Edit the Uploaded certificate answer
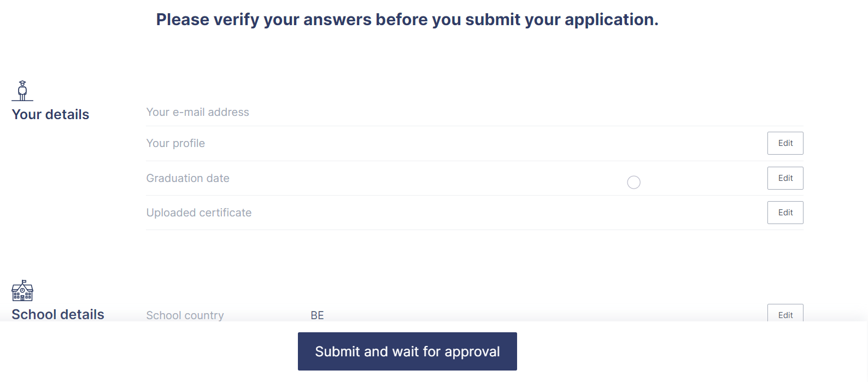 pyautogui.click(x=785, y=213)
